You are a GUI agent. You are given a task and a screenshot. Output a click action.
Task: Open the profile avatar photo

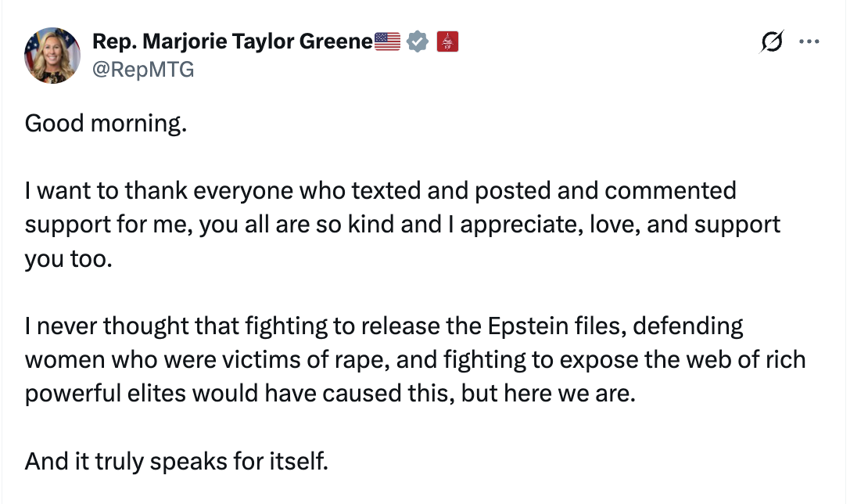click(52, 55)
